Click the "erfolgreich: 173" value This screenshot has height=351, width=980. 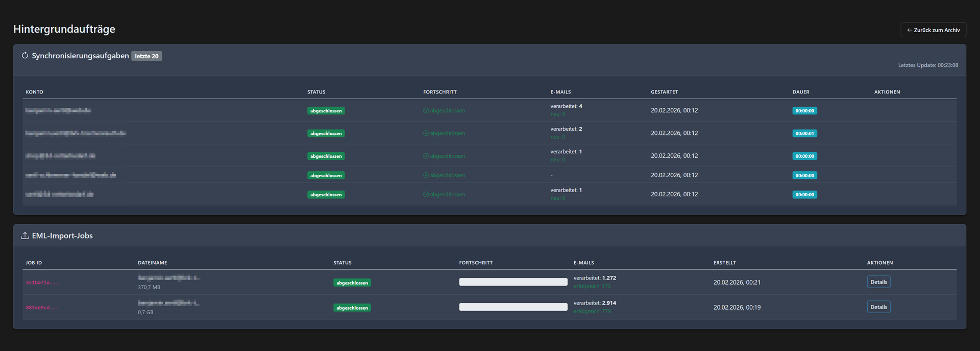click(592, 286)
